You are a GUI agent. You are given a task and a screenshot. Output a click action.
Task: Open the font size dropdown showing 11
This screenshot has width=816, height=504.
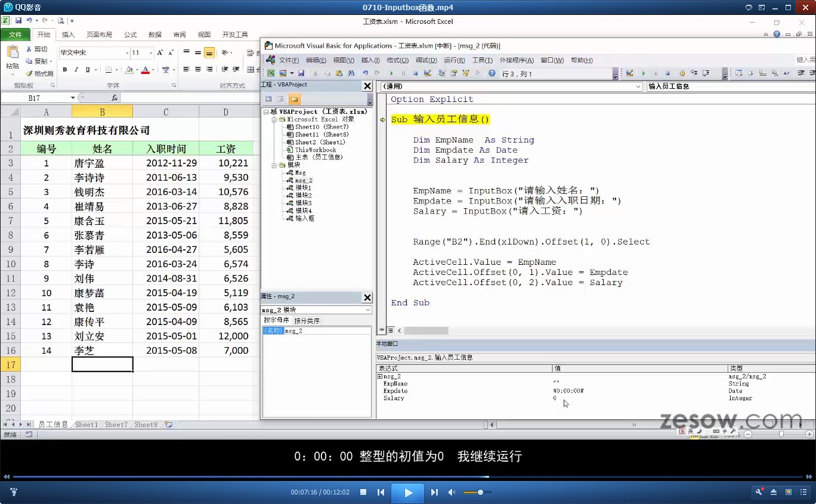151,53
